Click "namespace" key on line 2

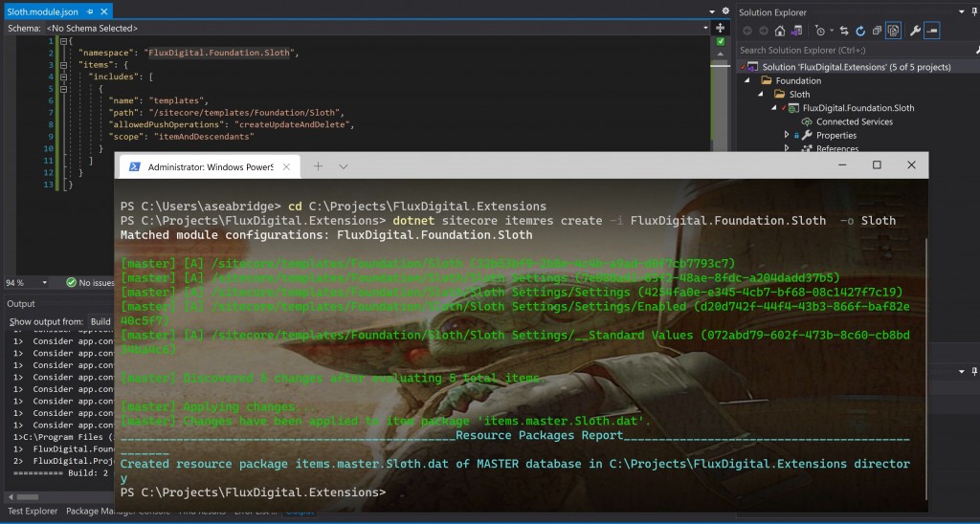point(105,54)
